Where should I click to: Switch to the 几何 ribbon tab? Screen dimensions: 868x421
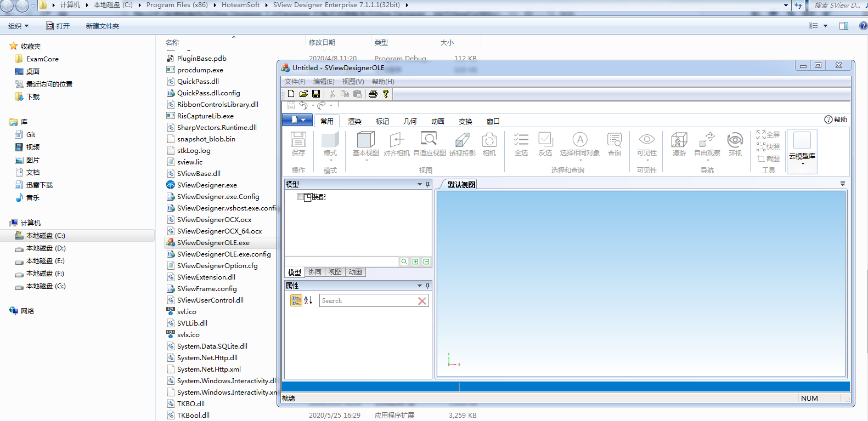[410, 121]
